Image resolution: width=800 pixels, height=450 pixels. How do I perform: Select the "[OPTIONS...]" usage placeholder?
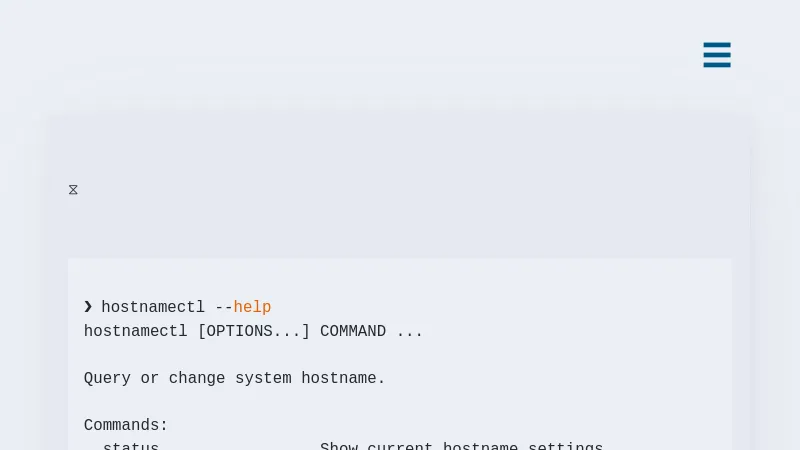(254, 331)
